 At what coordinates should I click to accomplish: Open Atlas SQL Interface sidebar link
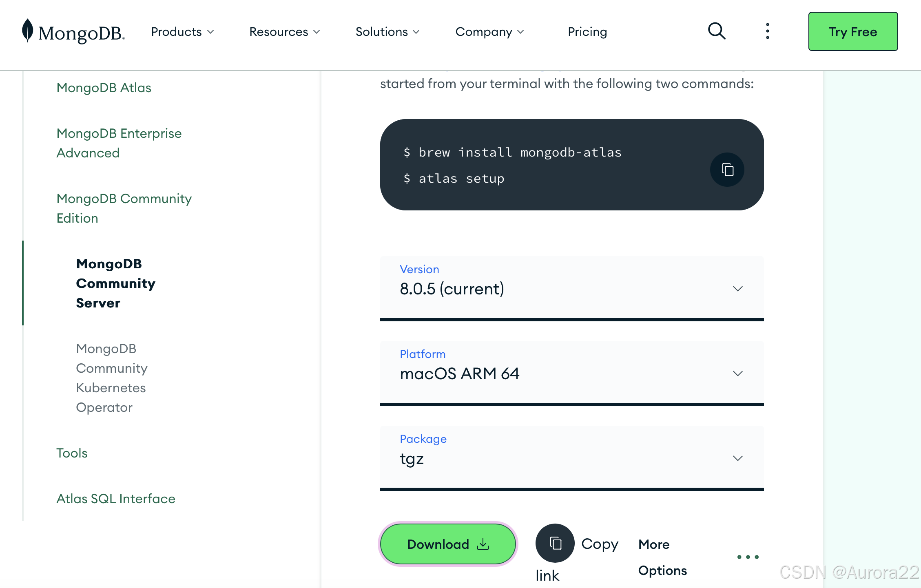pos(116,499)
